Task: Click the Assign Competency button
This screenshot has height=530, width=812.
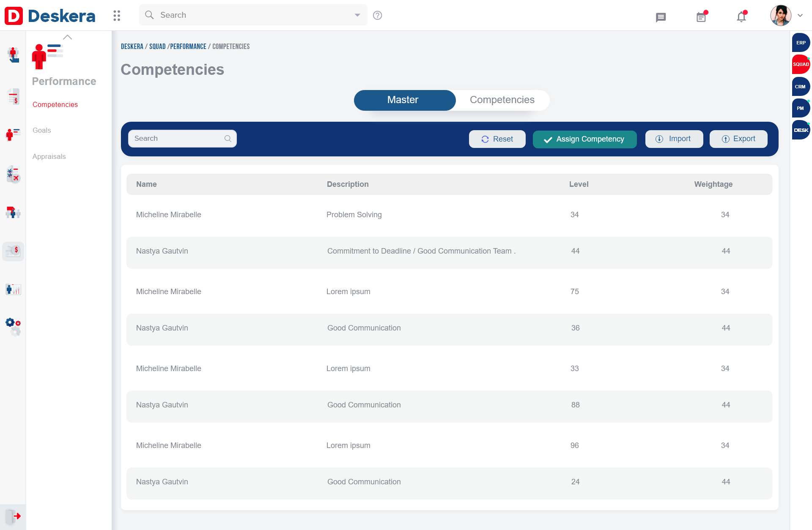Action: tap(584, 139)
